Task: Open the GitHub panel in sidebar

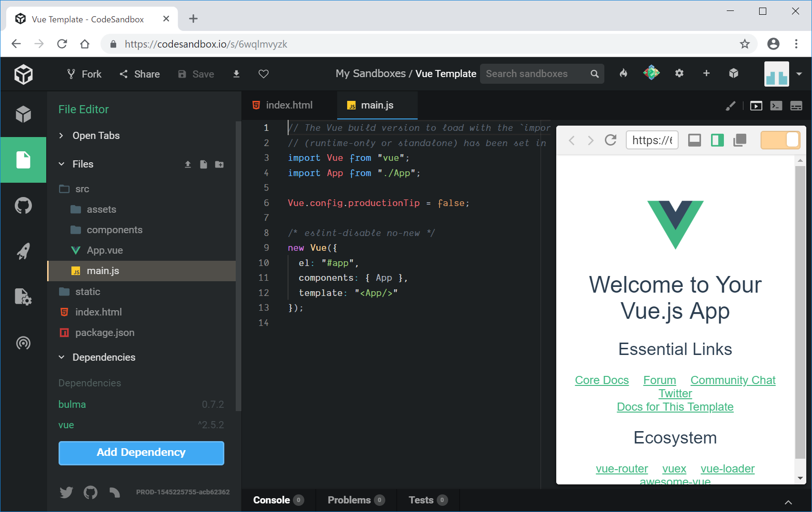Action: (x=23, y=206)
